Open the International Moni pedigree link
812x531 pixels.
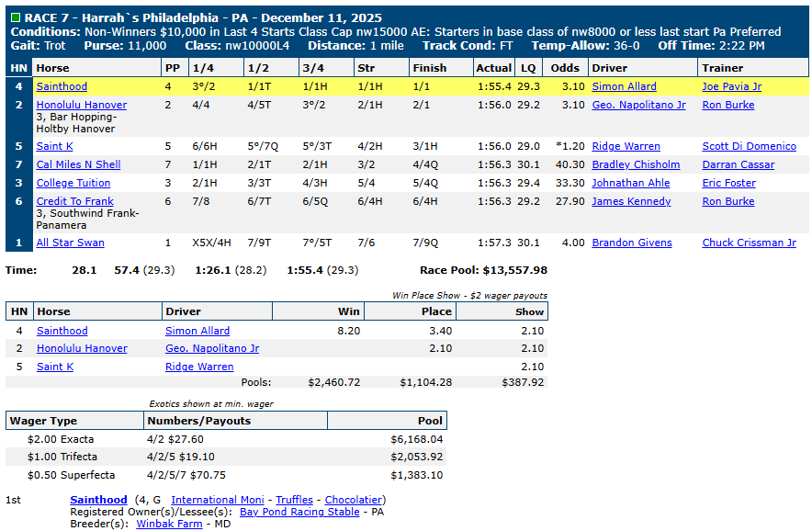click(217, 500)
